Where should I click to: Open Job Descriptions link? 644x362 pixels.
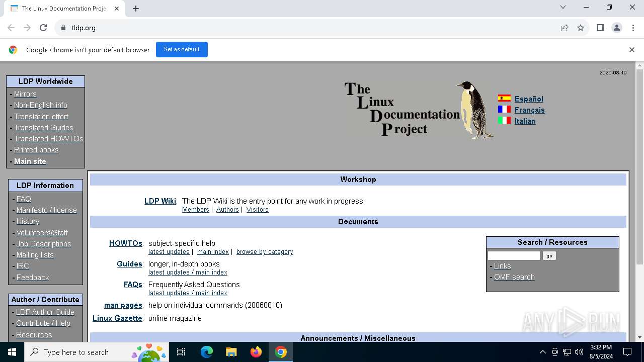tap(44, 244)
